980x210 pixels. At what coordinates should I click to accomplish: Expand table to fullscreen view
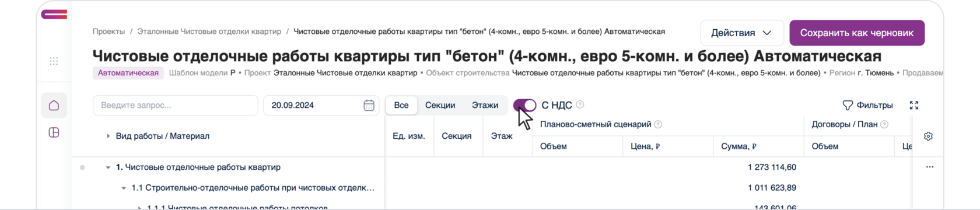(914, 105)
